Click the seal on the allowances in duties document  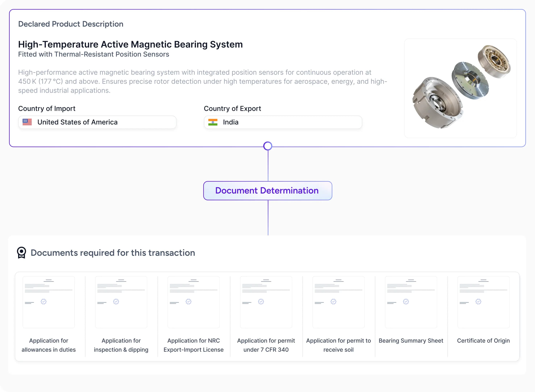[44, 301]
